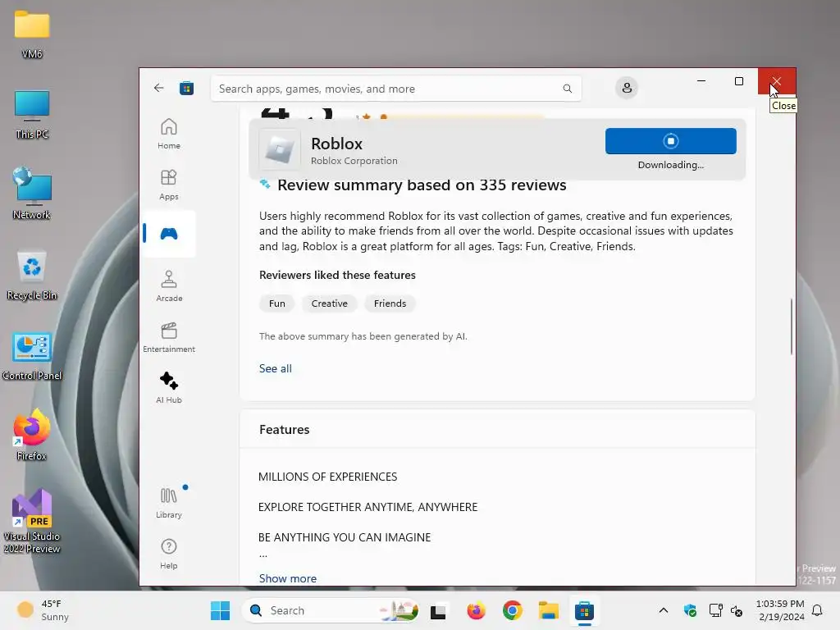The image size is (840, 630).
Task: Select the Gaming controller sidebar item
Action: click(x=169, y=234)
